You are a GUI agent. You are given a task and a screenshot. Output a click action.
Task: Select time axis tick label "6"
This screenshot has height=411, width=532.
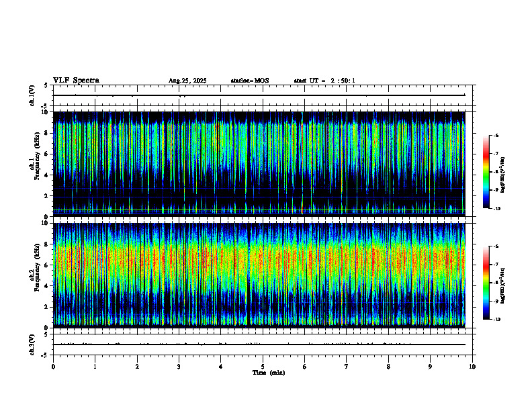click(305, 367)
